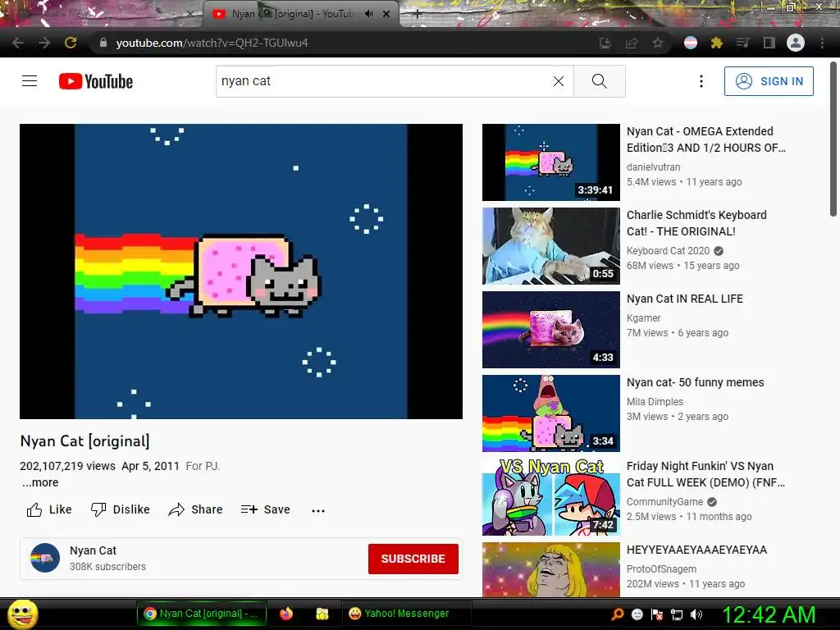Screen dimensions: 840x630
Task: Click the browser forward arrow
Action: [x=44, y=43]
